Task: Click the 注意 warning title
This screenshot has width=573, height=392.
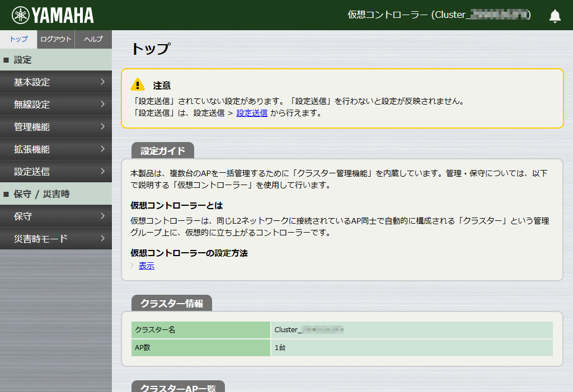Action: click(162, 86)
